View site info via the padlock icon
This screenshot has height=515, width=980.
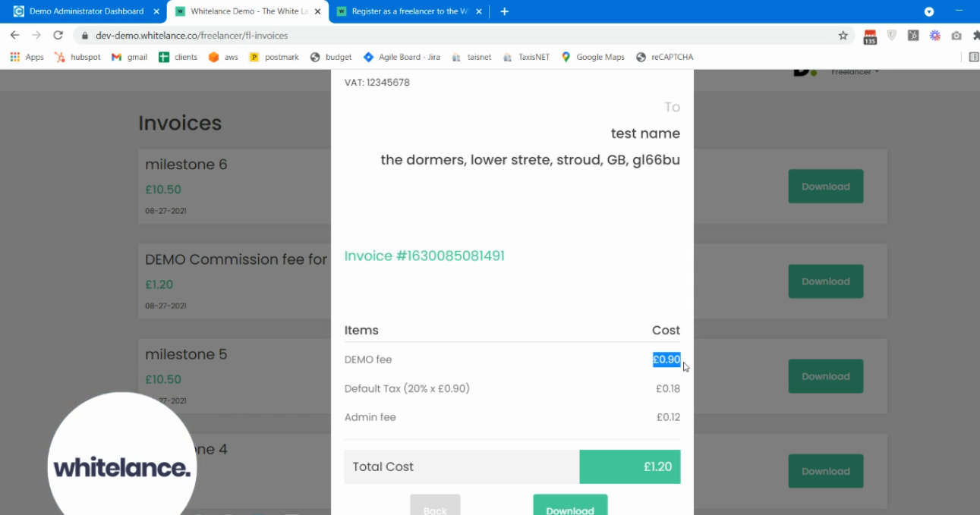coord(84,36)
